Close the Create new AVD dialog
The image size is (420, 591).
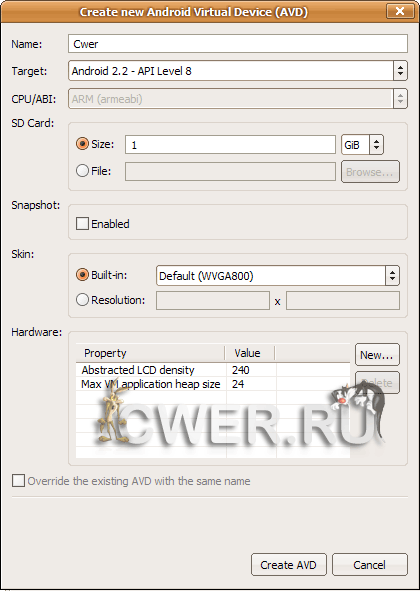[400, 11]
